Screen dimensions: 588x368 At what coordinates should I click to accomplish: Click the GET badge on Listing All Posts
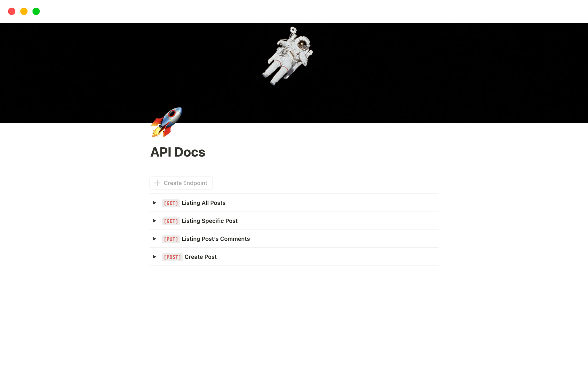click(x=171, y=203)
